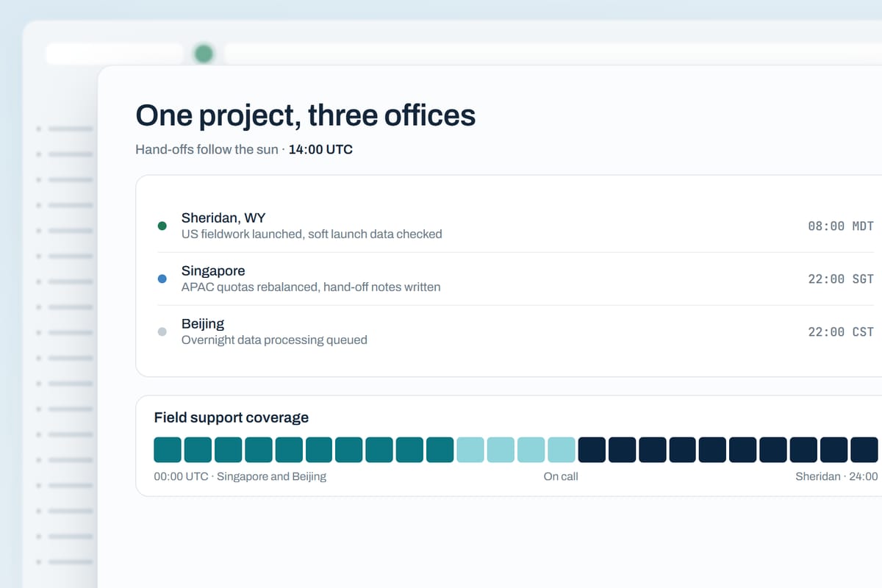Select the first light-teal on-call coverage block
The height and width of the screenshot is (588, 882).
(470, 450)
